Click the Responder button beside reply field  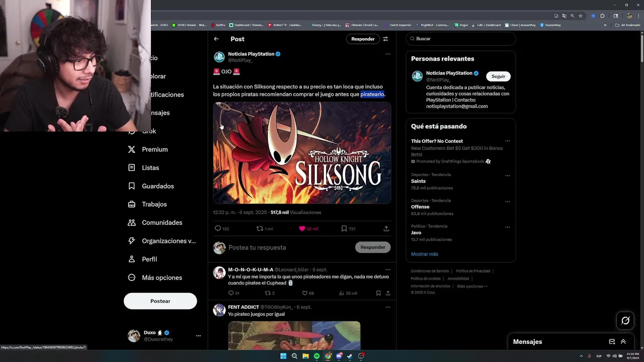[x=373, y=247]
